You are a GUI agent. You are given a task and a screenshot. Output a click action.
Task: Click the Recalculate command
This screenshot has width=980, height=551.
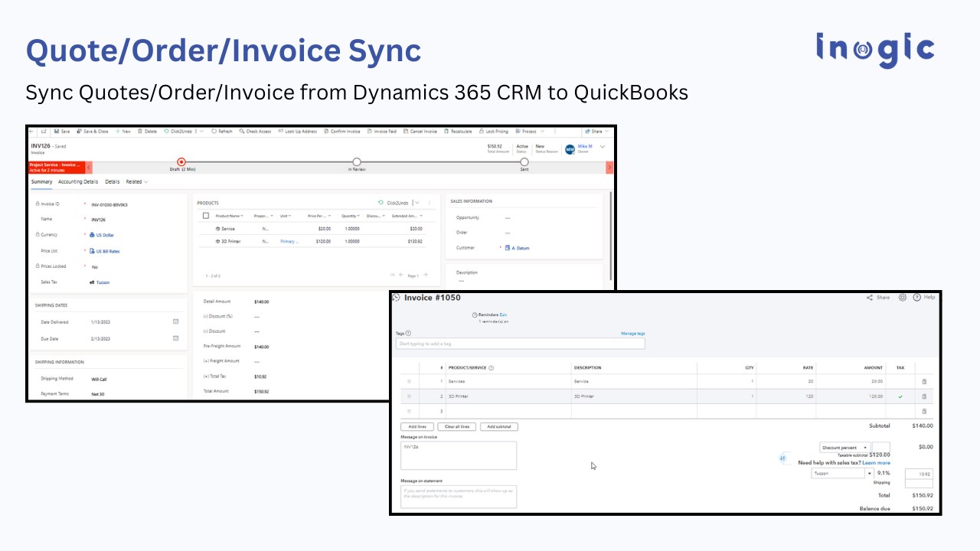458,131
